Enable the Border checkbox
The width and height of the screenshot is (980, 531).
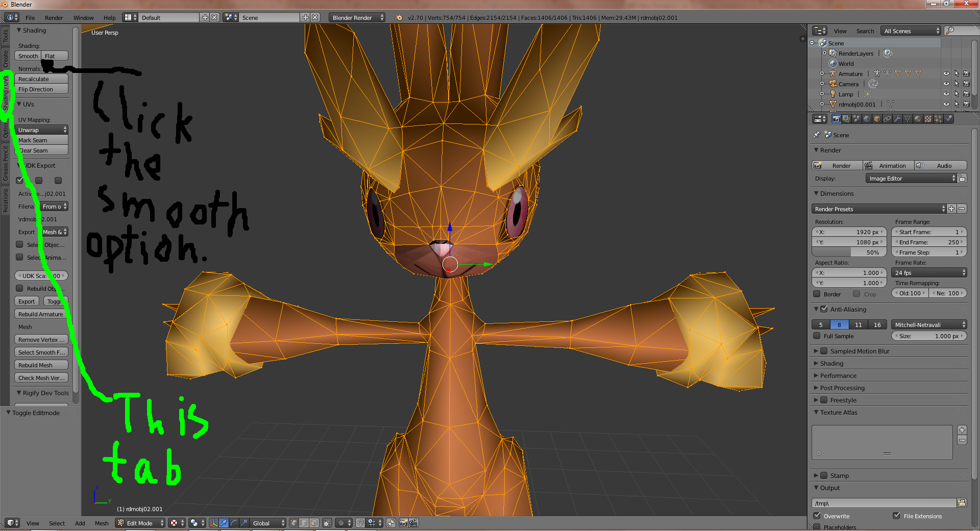point(817,294)
